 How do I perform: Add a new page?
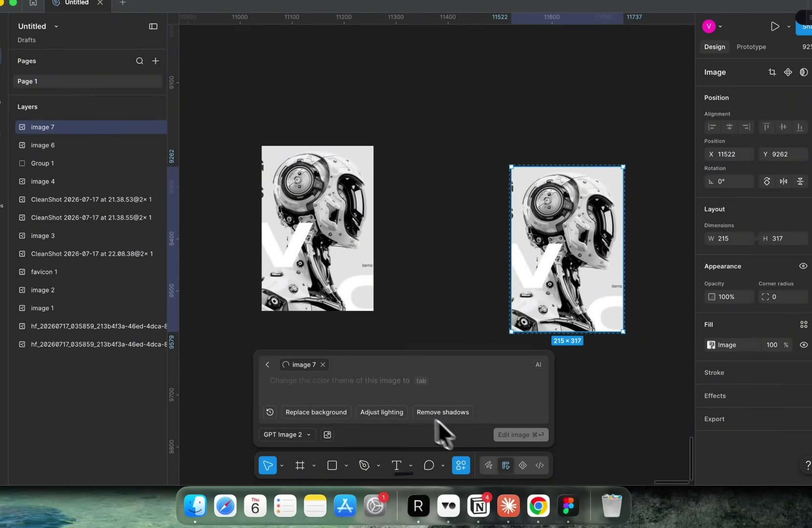(155, 61)
